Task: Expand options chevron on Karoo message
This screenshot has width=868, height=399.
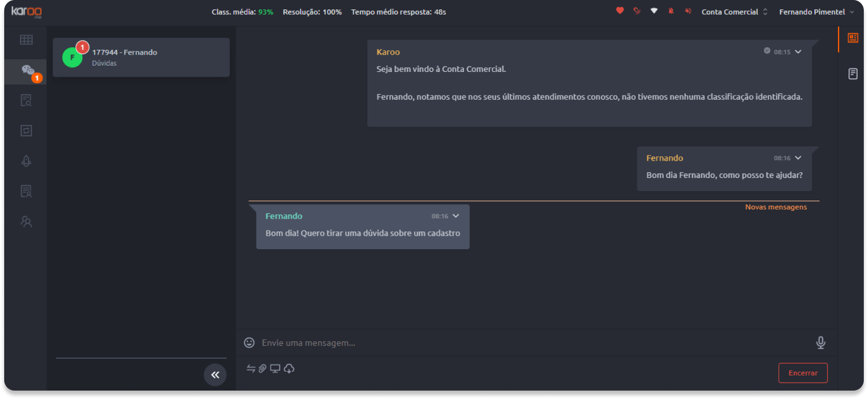Action: pyautogui.click(x=798, y=51)
